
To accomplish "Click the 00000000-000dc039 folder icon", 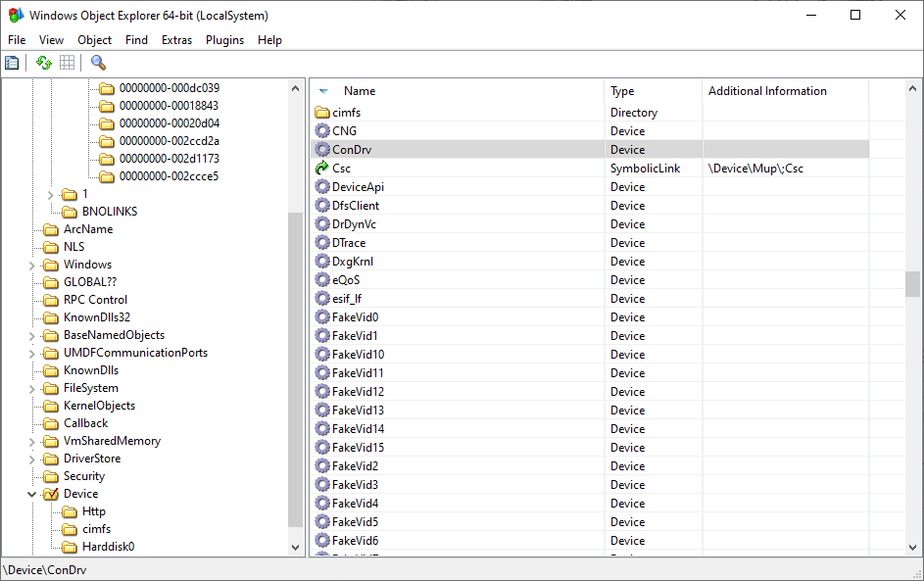I will (x=107, y=88).
